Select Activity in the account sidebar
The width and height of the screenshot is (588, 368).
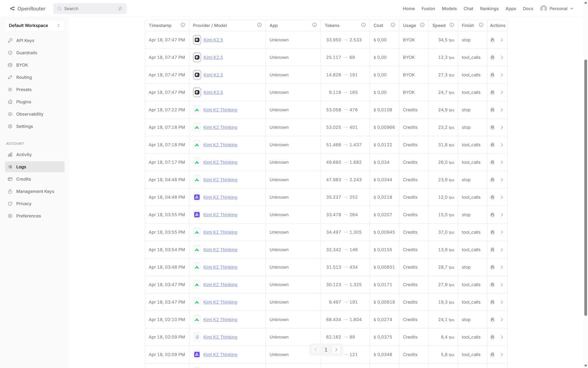pos(24,155)
